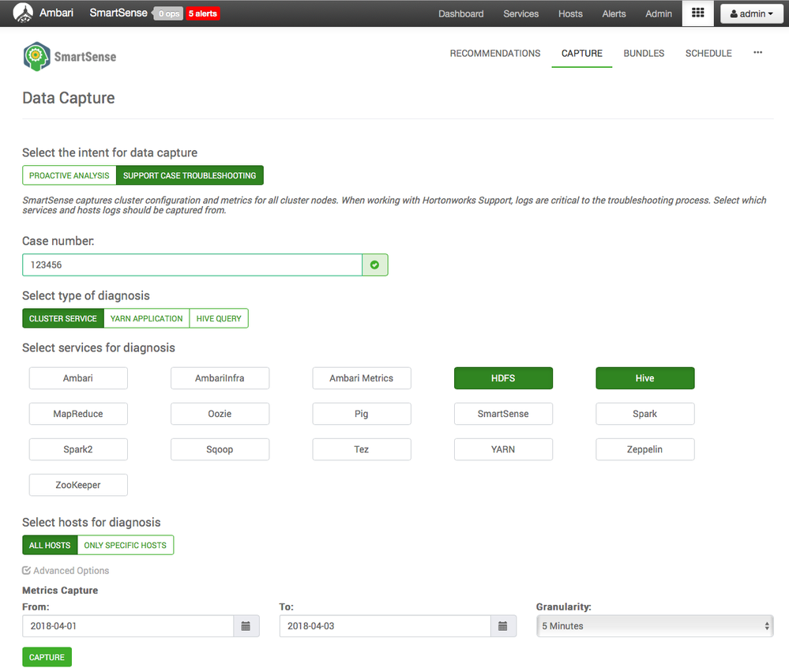Select the Oozie service
Image resolution: width=789 pixels, height=672 pixels.
220,414
